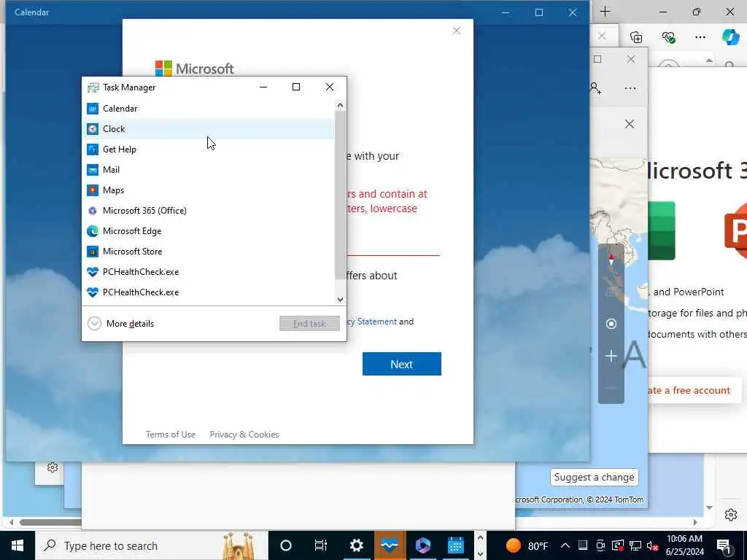
Task: Open Edge browser essentials heart icon
Action: [668, 37]
